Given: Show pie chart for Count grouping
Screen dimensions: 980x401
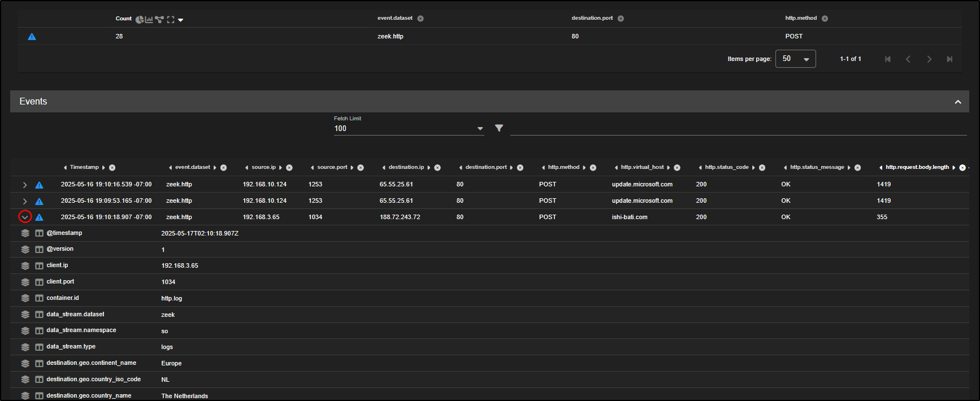Looking at the screenshot, I should [x=139, y=20].
